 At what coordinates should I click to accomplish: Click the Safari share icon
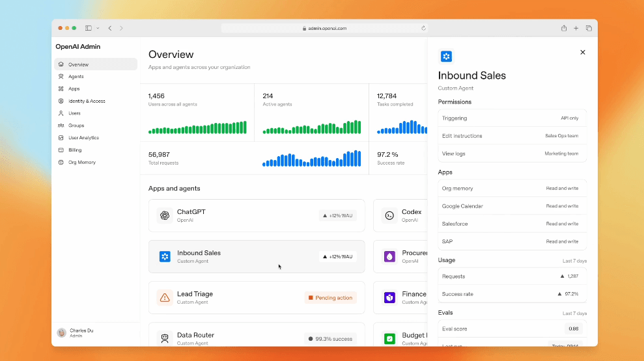(x=564, y=28)
